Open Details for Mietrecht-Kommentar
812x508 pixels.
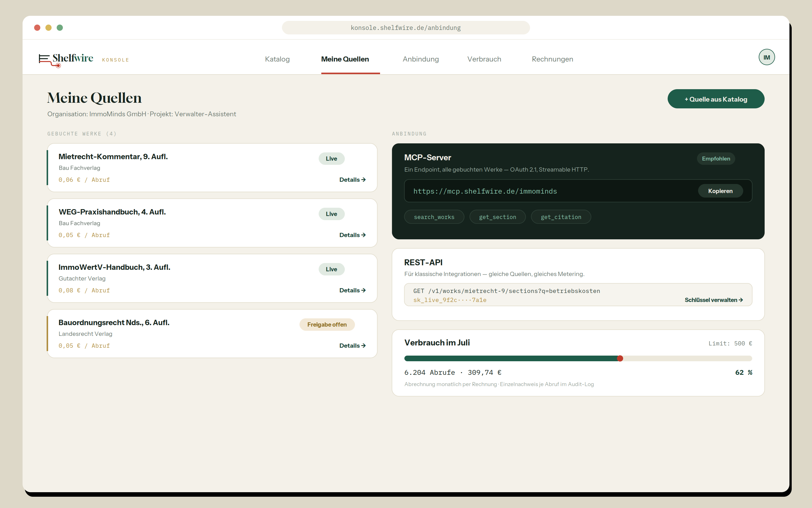[352, 180]
